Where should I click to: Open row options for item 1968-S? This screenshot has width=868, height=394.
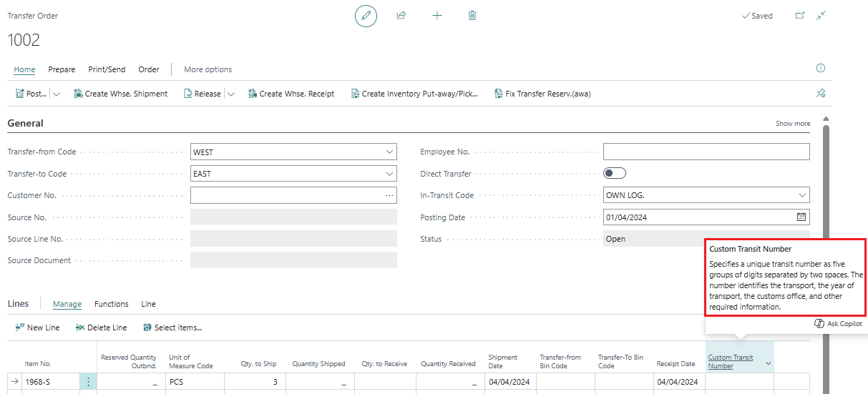point(88,382)
